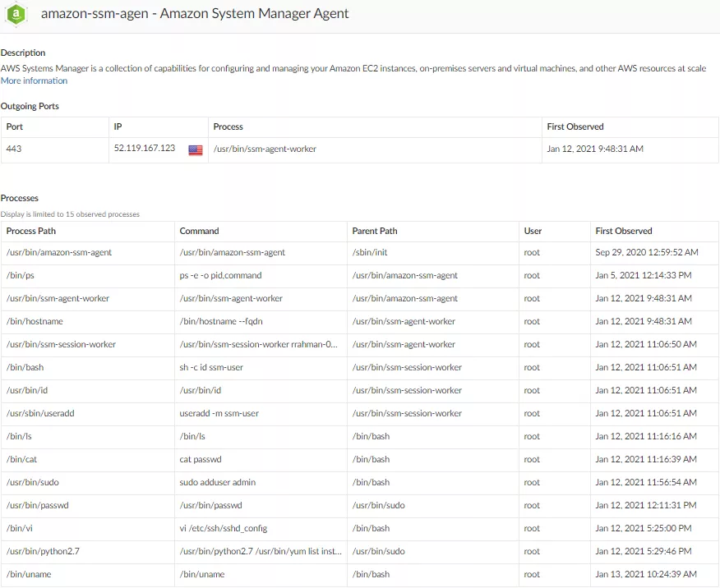Click the /usr/bin/id process path
720x588 pixels.
(26, 390)
